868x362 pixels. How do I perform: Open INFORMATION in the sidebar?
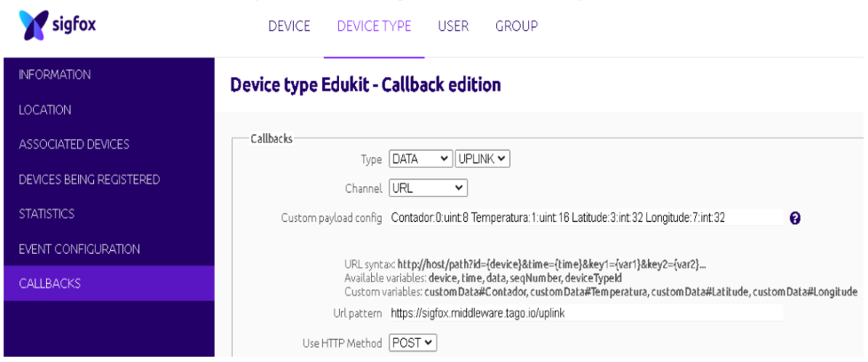(109, 75)
